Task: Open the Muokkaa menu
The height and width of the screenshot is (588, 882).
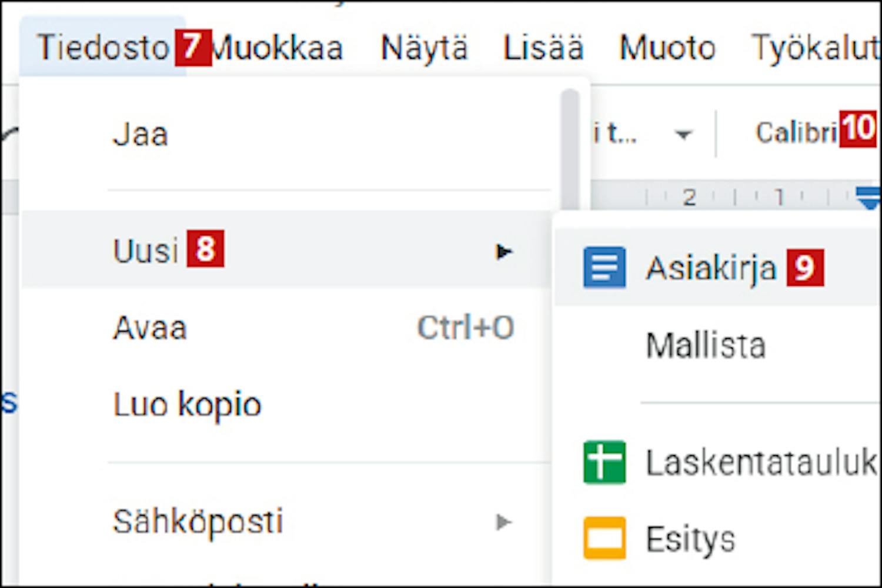Action: (x=276, y=47)
